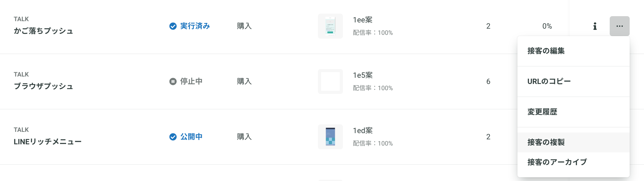
Task: Close the three-dot more options menu
Action: (x=619, y=26)
